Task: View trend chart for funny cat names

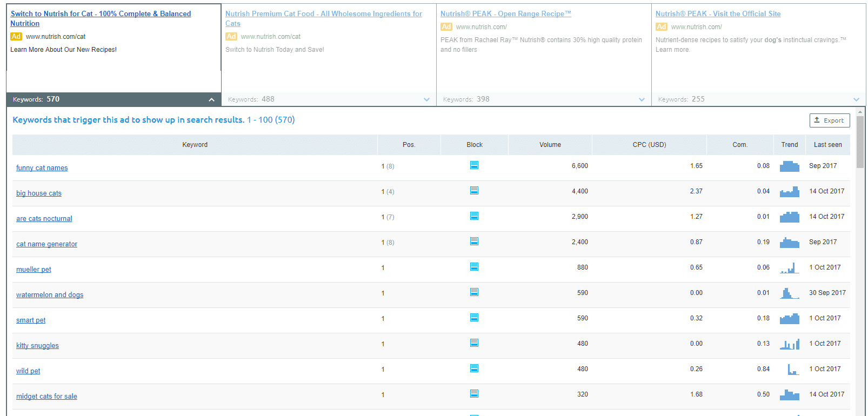Action: pos(790,166)
